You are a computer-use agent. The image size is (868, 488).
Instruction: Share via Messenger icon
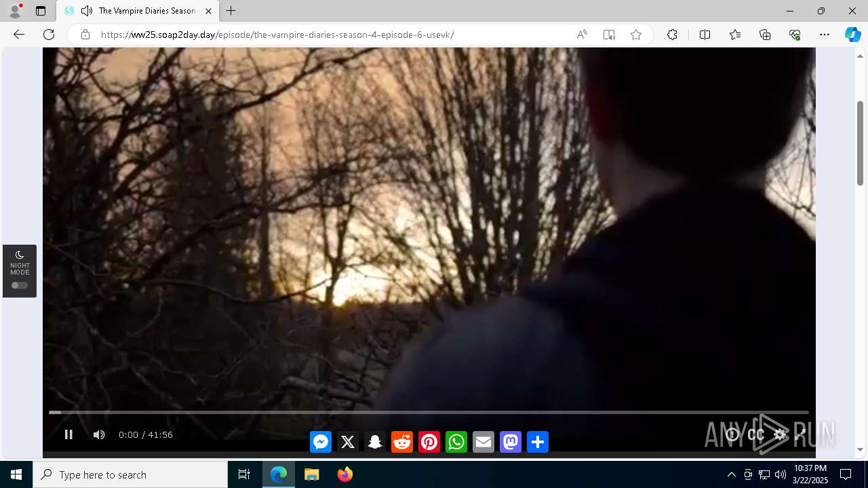tap(321, 442)
